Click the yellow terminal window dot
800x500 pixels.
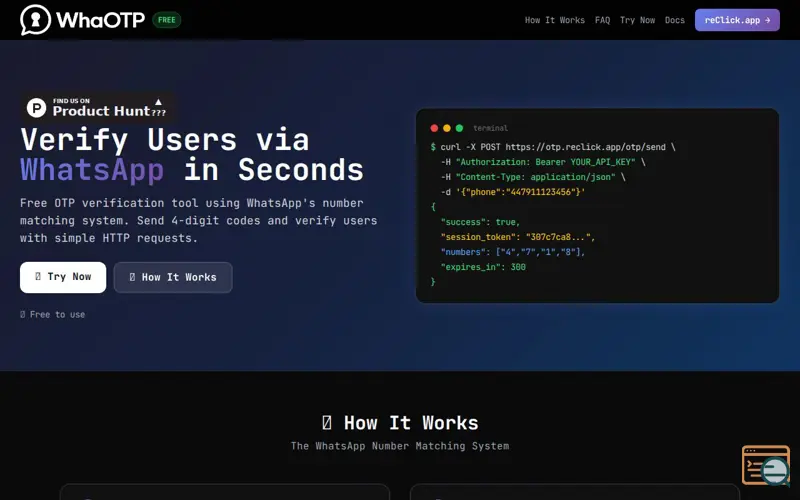coord(447,128)
